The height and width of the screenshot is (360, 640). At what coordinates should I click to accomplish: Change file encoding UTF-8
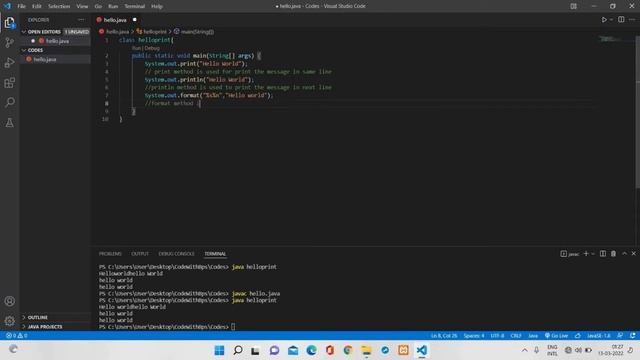(497, 336)
